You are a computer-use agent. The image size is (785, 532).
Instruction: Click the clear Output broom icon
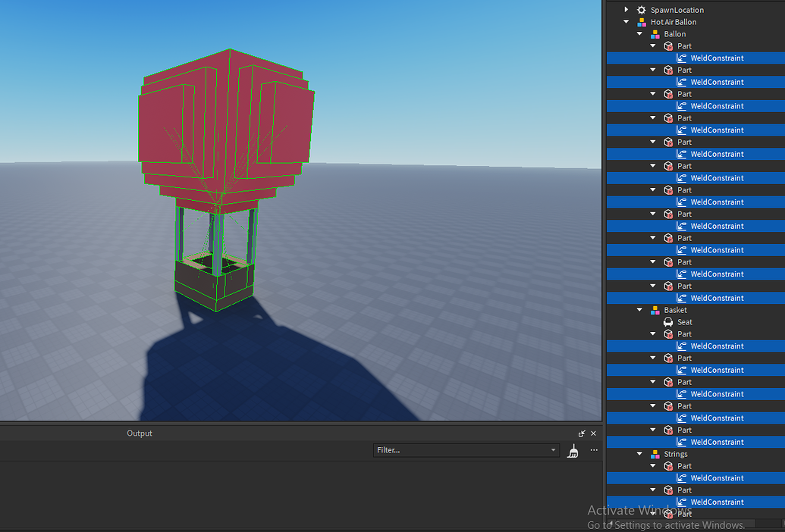573,450
